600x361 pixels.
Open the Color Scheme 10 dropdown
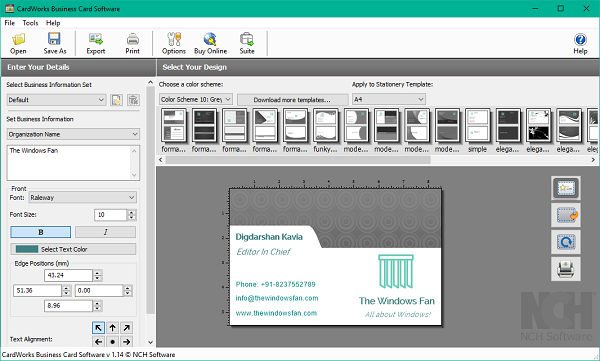[x=196, y=100]
